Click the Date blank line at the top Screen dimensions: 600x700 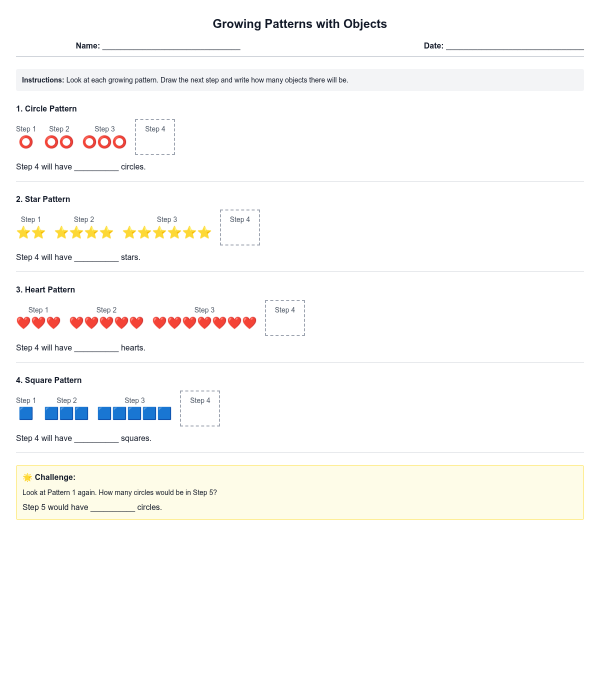tap(514, 46)
